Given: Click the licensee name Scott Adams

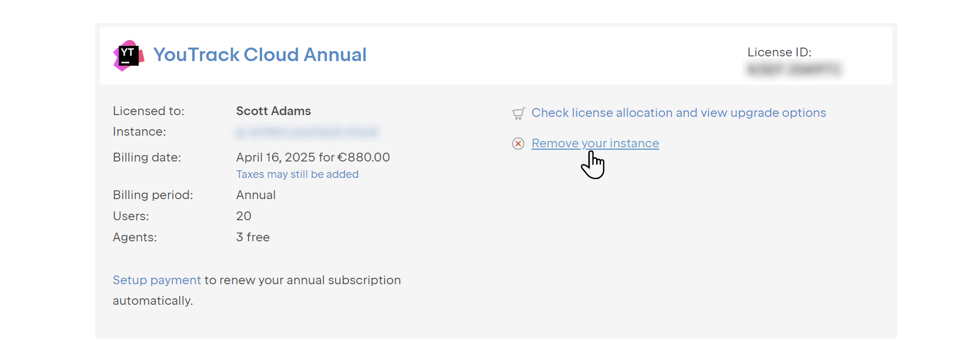Looking at the screenshot, I should tap(273, 111).
